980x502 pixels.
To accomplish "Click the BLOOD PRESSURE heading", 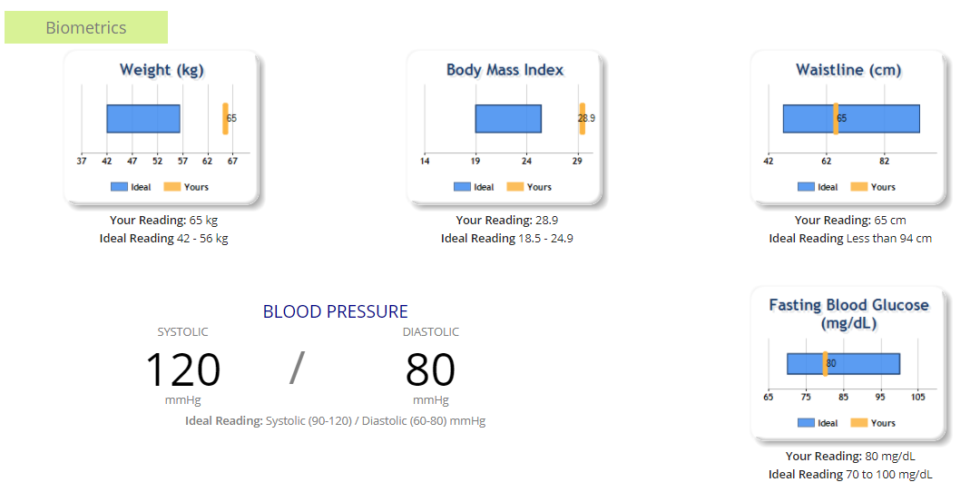I will pos(336,311).
